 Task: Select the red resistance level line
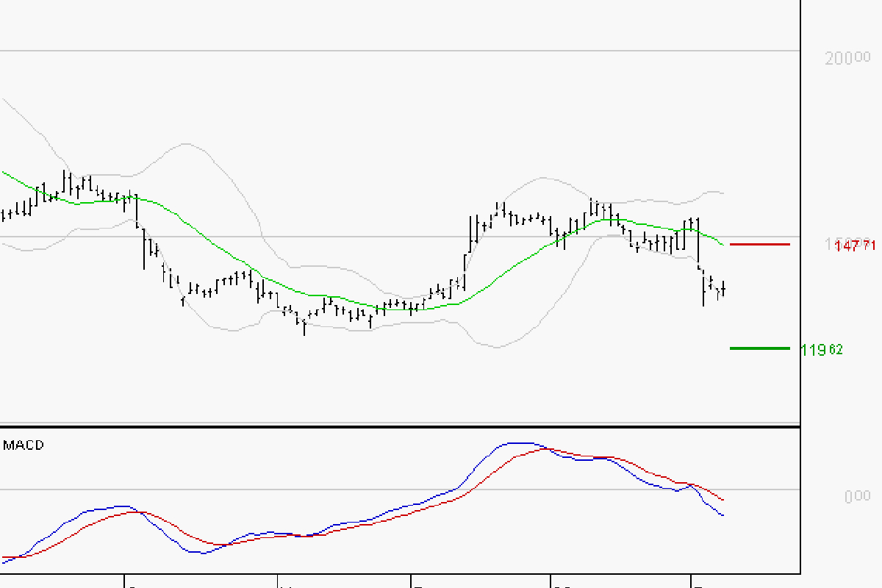(x=759, y=243)
